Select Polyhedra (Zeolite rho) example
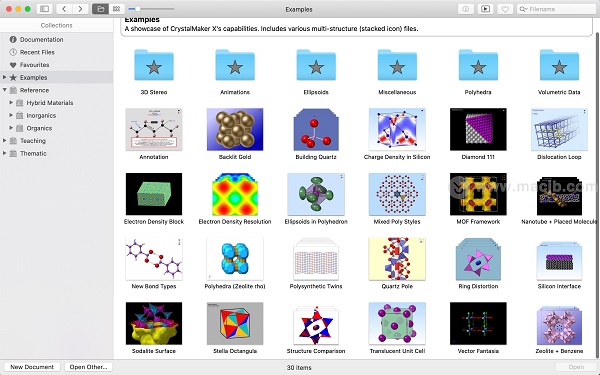 235,259
